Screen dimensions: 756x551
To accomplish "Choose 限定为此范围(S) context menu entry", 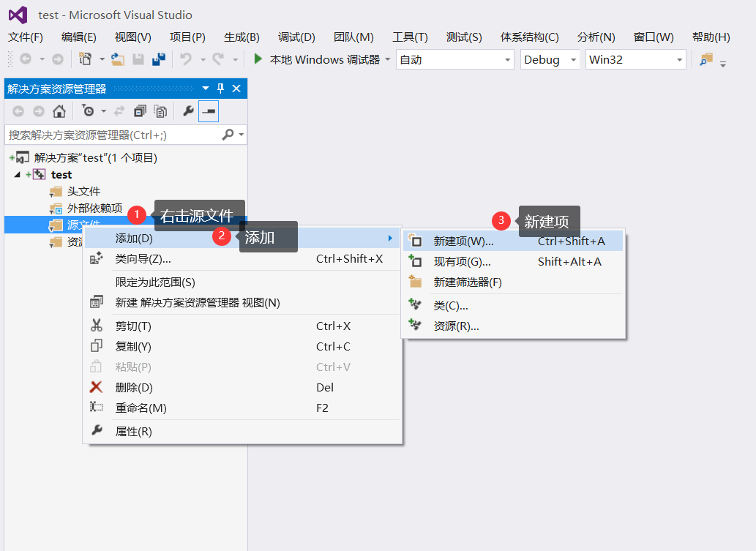I will (x=243, y=282).
